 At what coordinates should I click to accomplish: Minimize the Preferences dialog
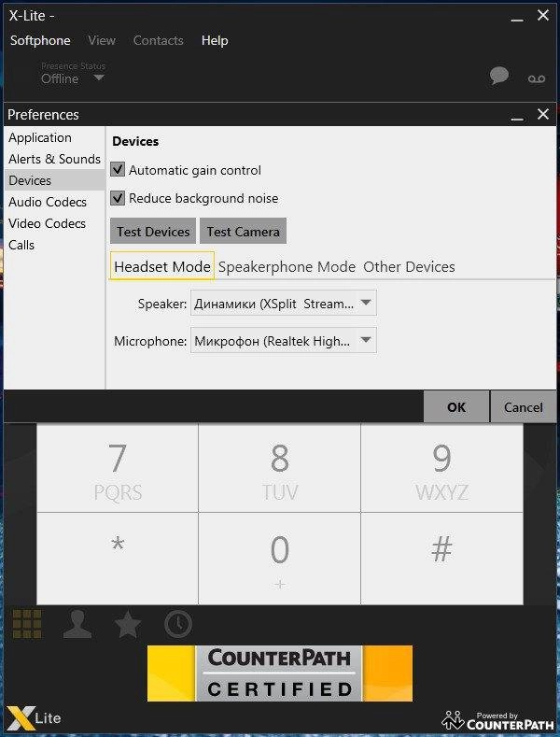point(517,118)
